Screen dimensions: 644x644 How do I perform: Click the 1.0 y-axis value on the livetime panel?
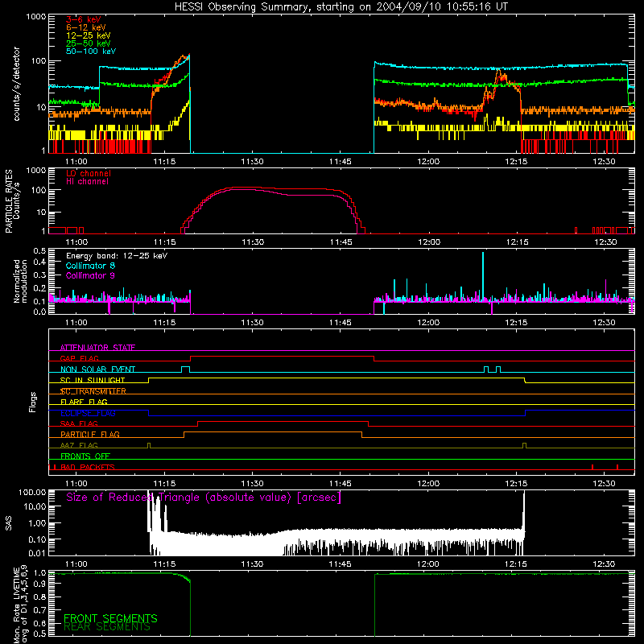coord(39,572)
